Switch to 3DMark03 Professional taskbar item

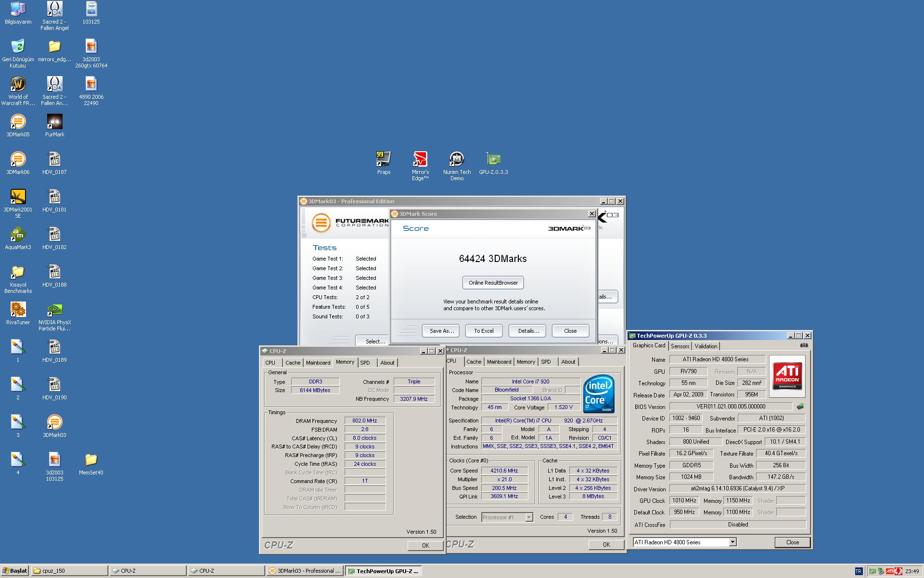pyautogui.click(x=304, y=571)
